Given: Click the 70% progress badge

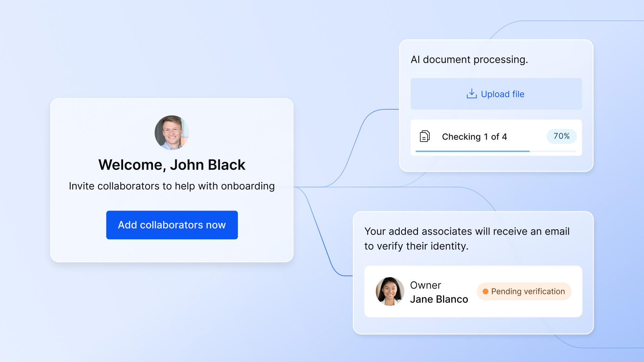Looking at the screenshot, I should pyautogui.click(x=561, y=136).
